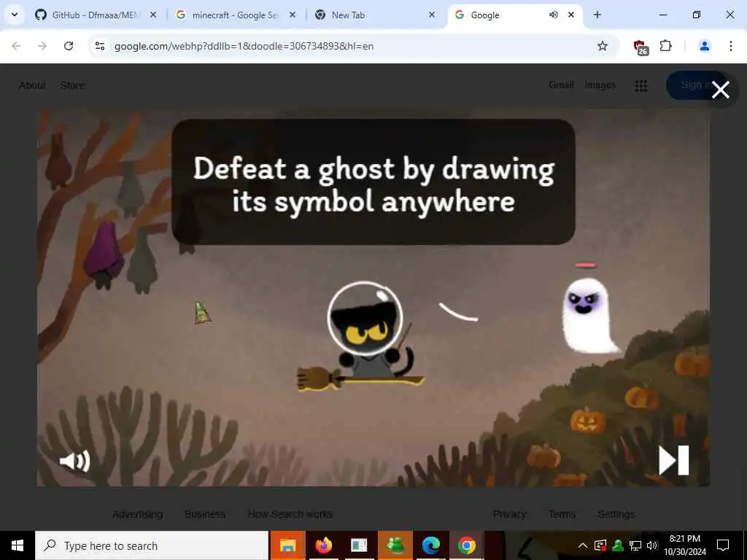Open the Business footer link
The image size is (747, 560).
pos(205,514)
